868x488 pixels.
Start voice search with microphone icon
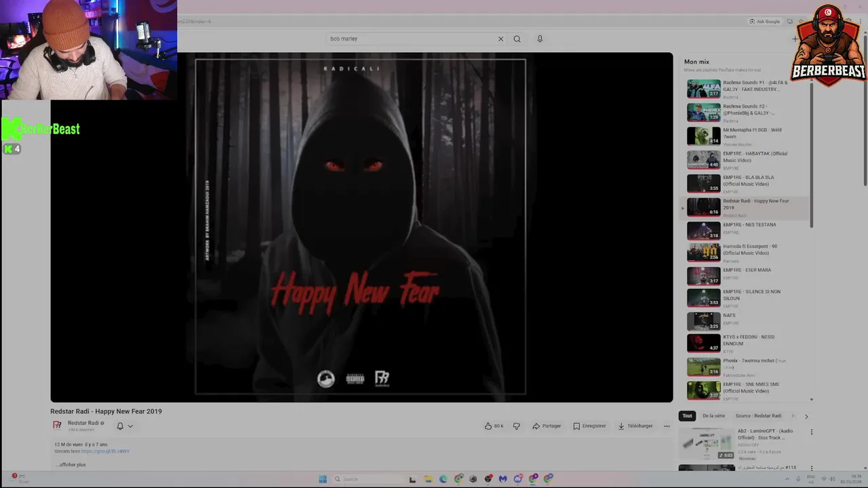click(x=540, y=39)
